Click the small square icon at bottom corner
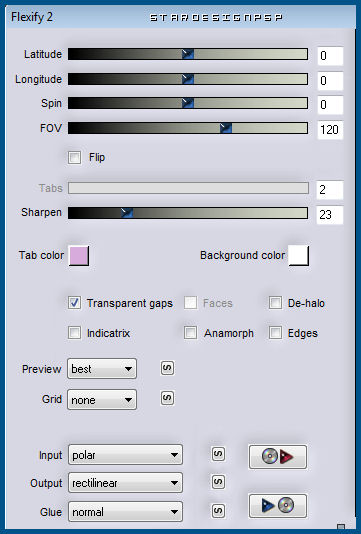 tap(341, 528)
